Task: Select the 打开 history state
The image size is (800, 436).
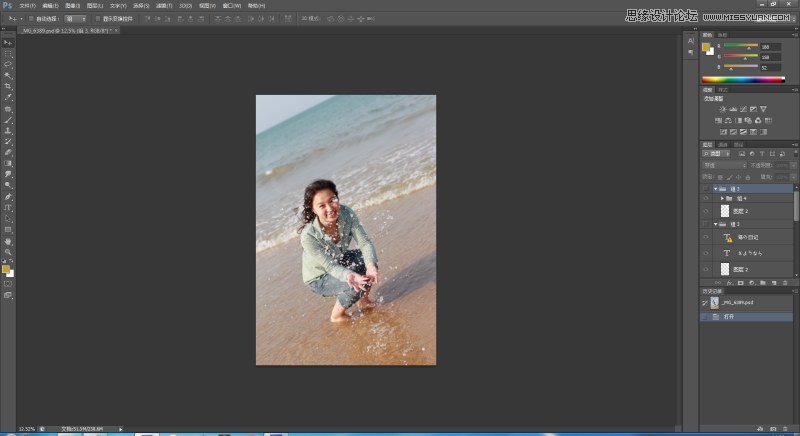Action: point(730,316)
